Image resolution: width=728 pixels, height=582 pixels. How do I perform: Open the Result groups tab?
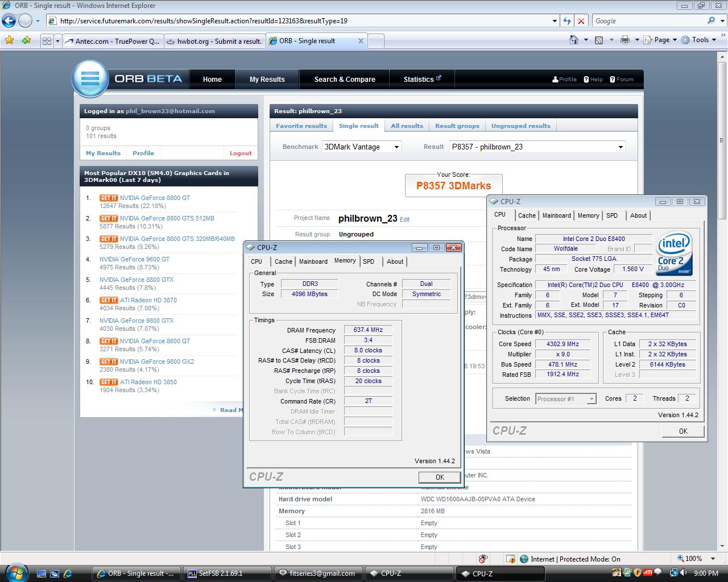coord(457,126)
